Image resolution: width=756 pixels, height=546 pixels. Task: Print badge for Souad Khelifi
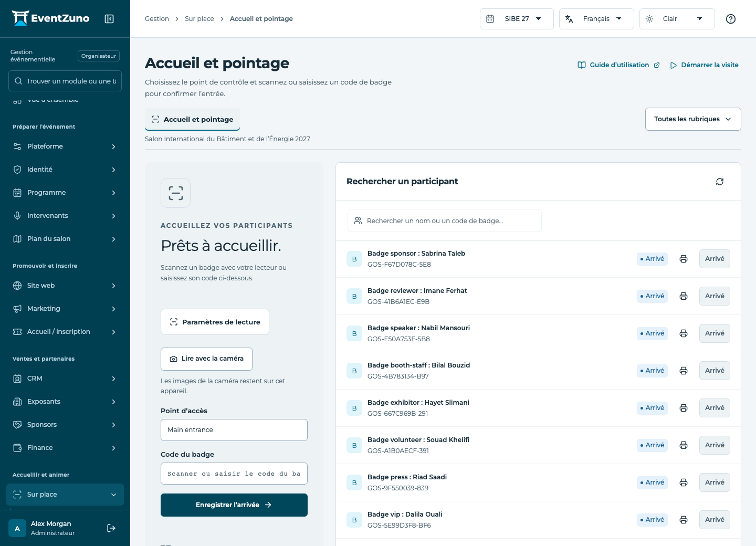point(684,445)
